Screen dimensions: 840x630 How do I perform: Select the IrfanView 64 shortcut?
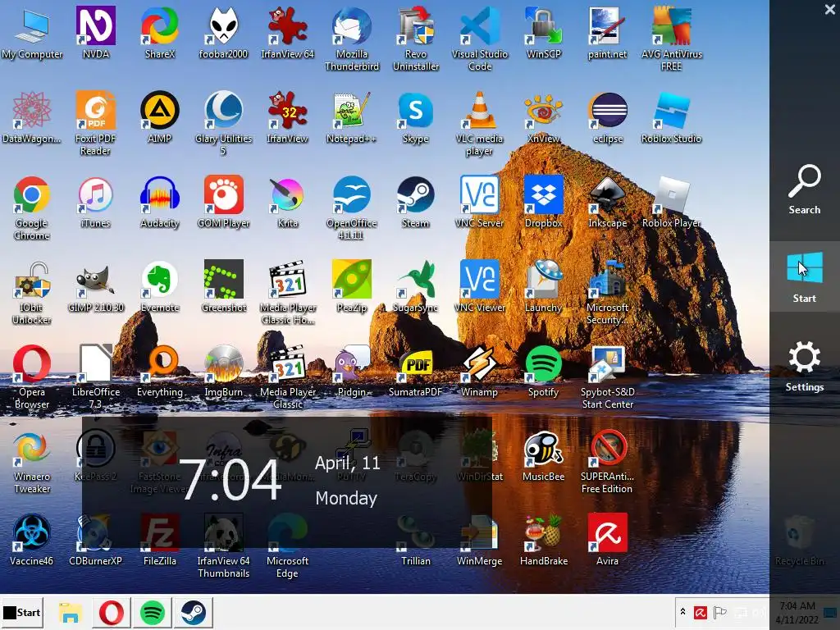click(288, 33)
